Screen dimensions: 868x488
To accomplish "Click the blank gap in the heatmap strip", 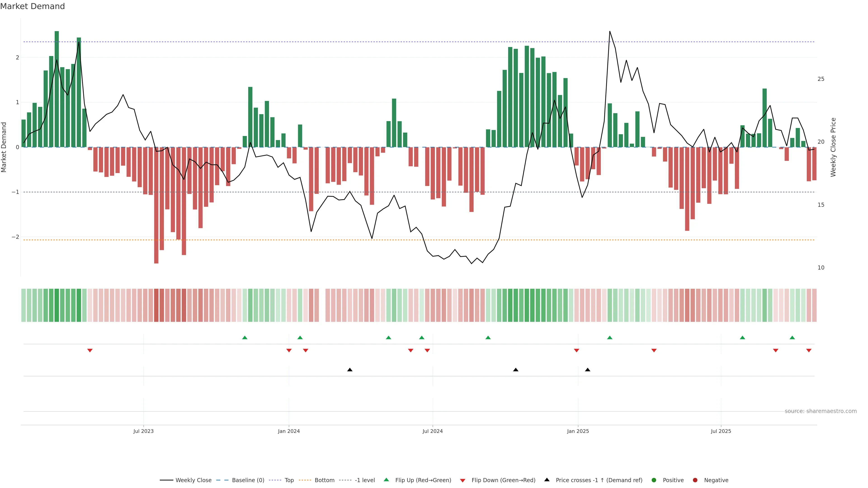I will (322, 305).
